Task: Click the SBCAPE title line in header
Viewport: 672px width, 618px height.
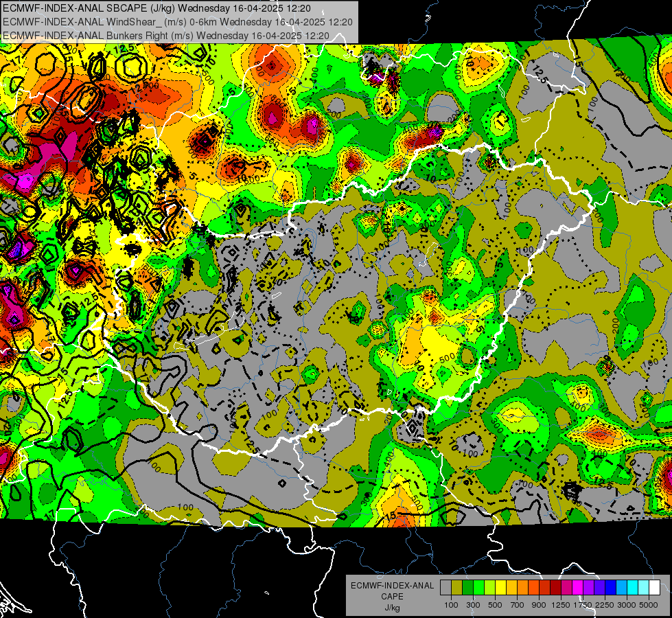Action: [x=157, y=8]
